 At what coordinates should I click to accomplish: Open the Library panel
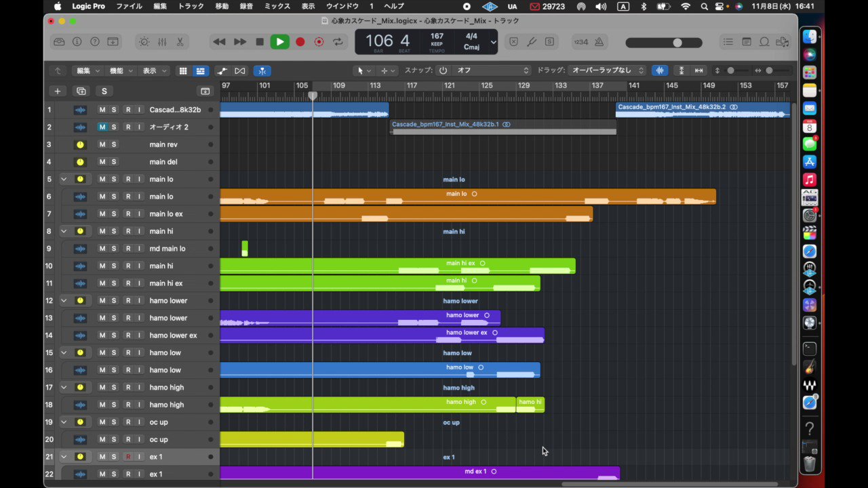click(x=60, y=42)
